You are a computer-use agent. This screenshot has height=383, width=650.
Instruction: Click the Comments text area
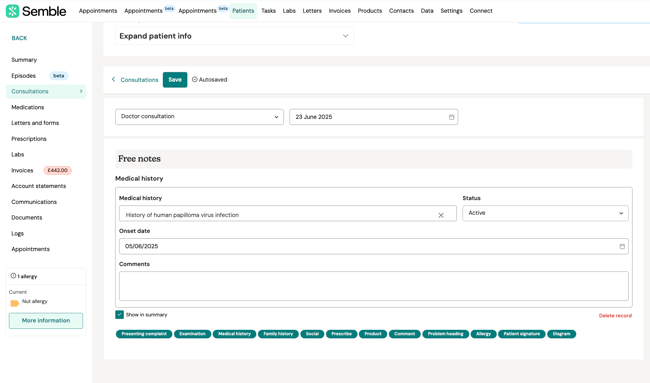374,286
